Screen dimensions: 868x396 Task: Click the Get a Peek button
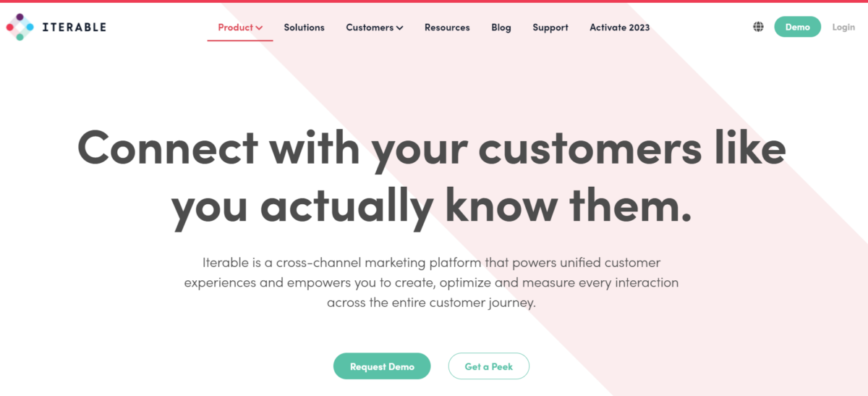pos(489,366)
